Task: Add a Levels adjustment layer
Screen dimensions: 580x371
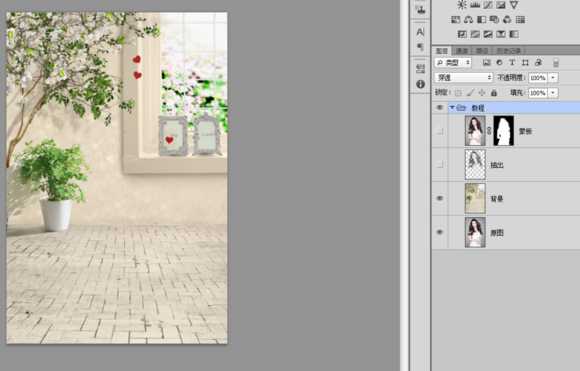Action: [475, 5]
